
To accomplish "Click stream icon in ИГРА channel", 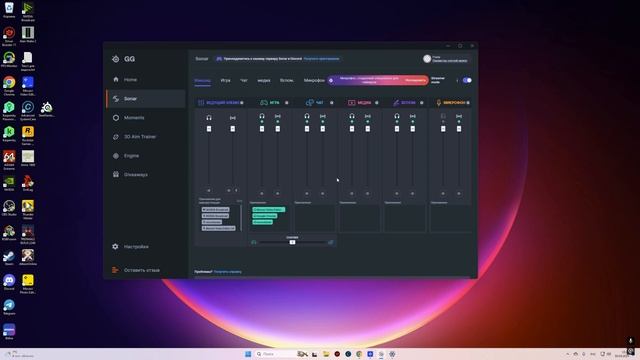I will pos(278,116).
